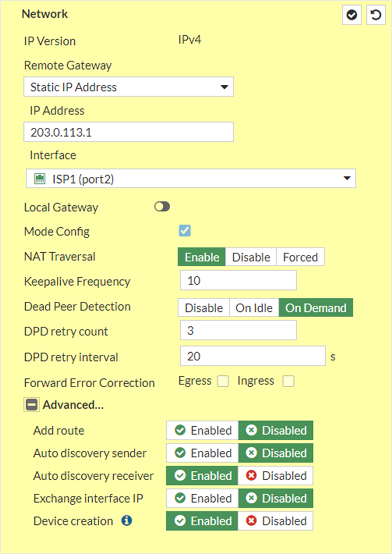Collapse the Advanced section minus icon
The width and height of the screenshot is (392, 554).
tap(32, 404)
